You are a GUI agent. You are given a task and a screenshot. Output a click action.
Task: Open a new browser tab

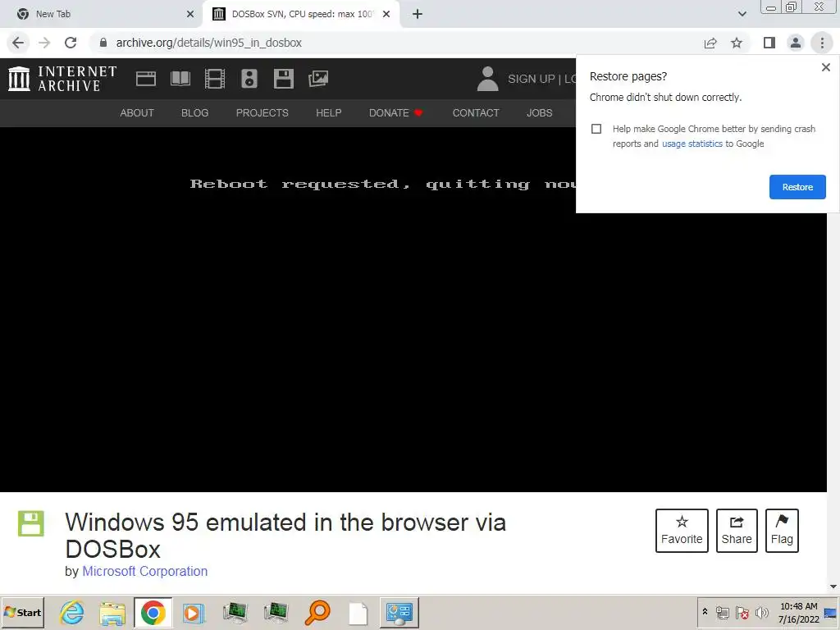(x=418, y=14)
